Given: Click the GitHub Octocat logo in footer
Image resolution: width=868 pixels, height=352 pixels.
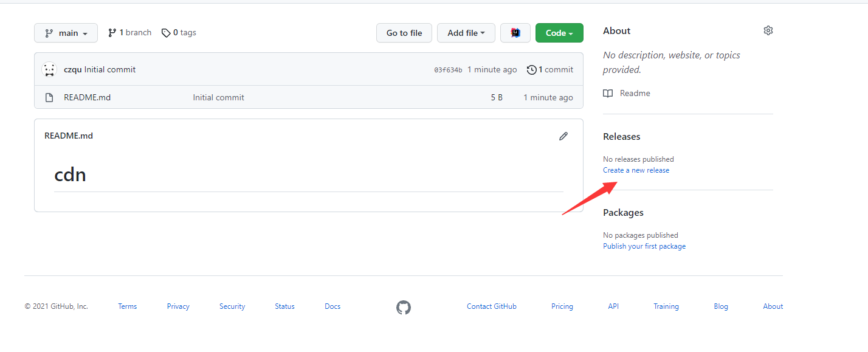Looking at the screenshot, I should (404, 307).
